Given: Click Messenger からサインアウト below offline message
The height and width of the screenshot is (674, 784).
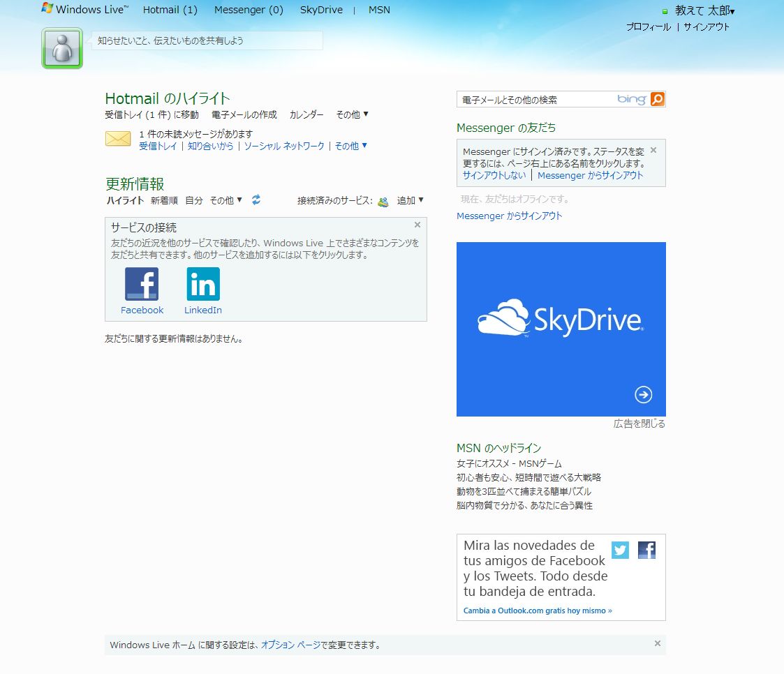Looking at the screenshot, I should 509,216.
